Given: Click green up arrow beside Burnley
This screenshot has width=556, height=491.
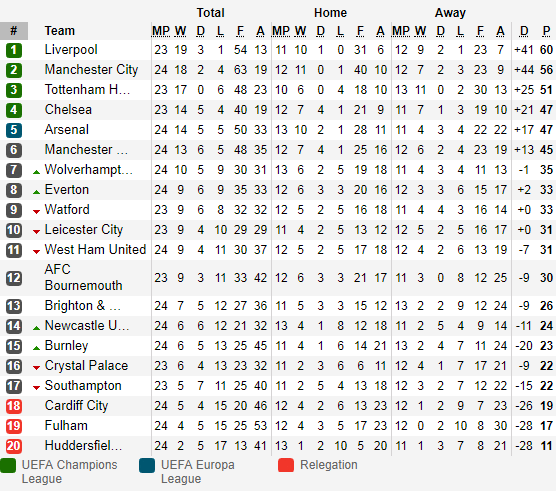Looking at the screenshot, I should point(36,348).
